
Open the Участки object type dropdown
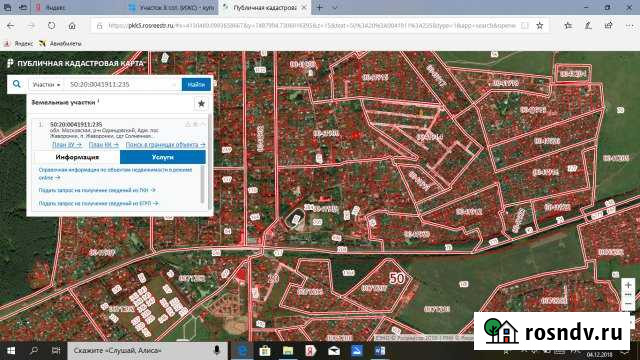[x=47, y=84]
